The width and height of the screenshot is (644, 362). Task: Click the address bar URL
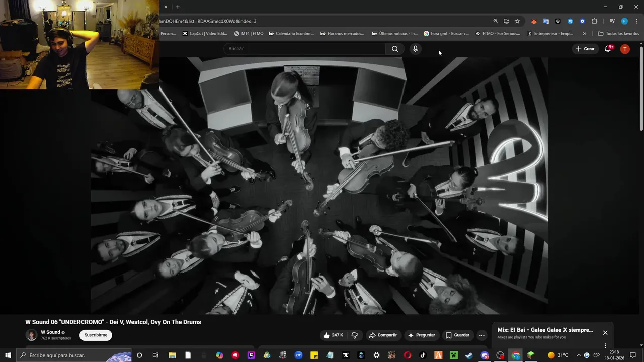pyautogui.click(x=208, y=21)
